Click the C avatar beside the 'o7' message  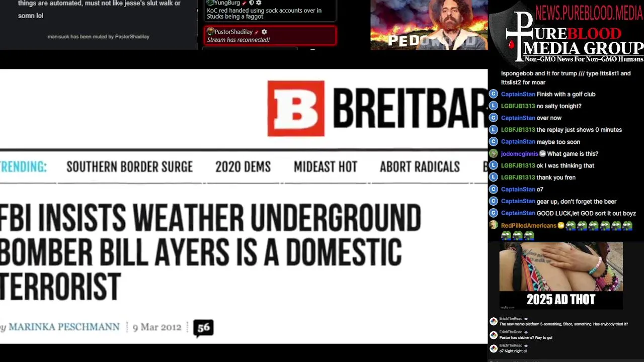(493, 190)
